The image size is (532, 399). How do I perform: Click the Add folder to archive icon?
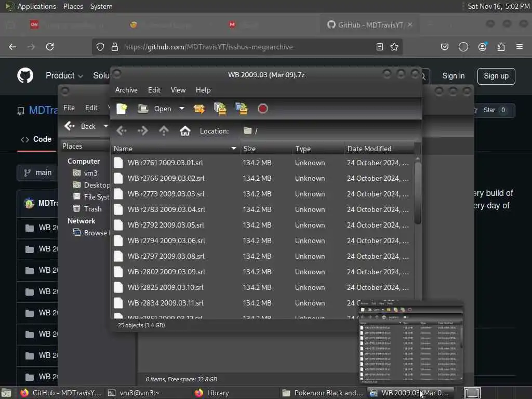[242, 109]
